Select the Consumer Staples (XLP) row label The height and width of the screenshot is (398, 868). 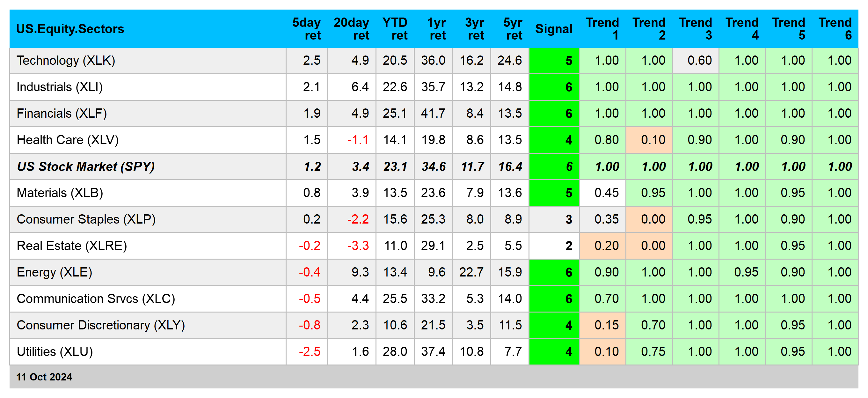(x=86, y=219)
